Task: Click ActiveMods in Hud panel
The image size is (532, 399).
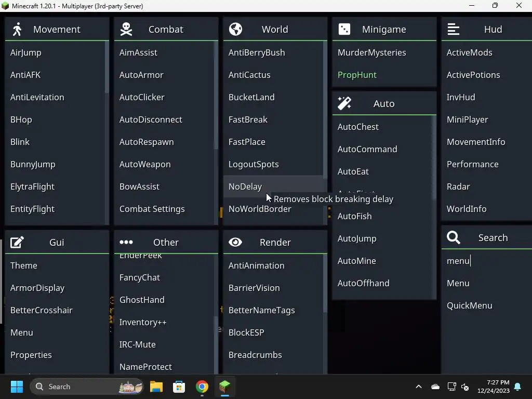Action: pos(486,52)
